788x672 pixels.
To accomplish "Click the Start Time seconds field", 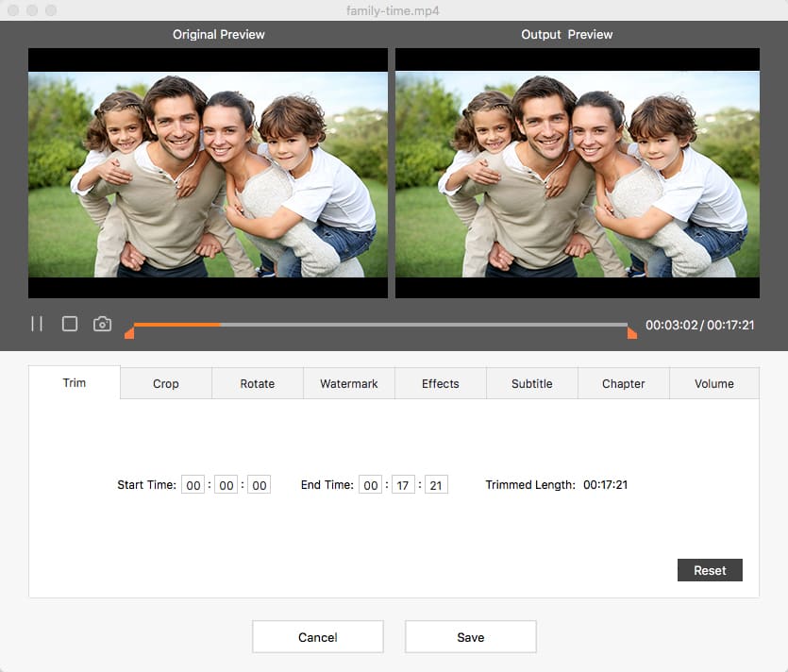I will pyautogui.click(x=259, y=485).
